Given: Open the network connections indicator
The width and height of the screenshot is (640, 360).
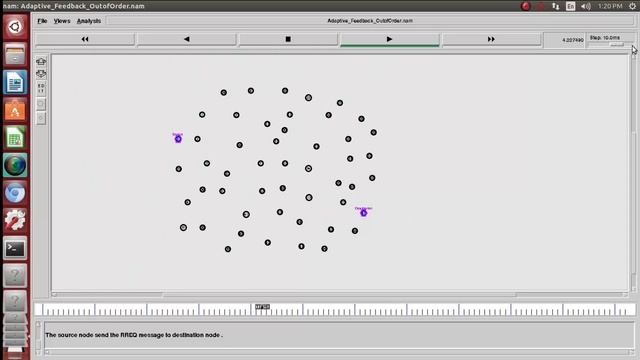Looking at the screenshot, I should pyautogui.click(x=556, y=6).
